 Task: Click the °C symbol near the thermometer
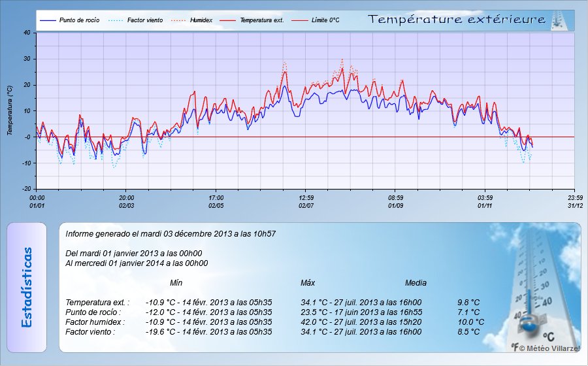point(549,336)
